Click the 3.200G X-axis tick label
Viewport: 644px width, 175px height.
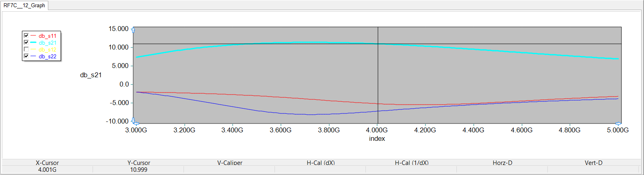(x=184, y=130)
